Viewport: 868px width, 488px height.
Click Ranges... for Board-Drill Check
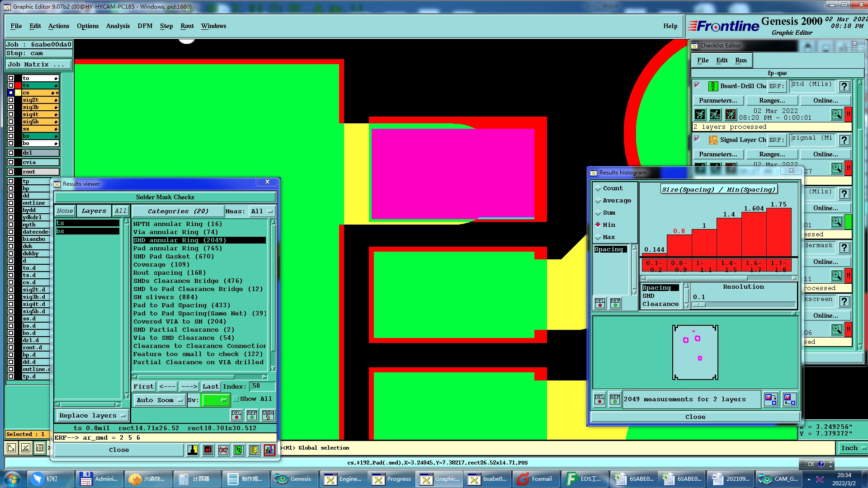[x=772, y=101]
